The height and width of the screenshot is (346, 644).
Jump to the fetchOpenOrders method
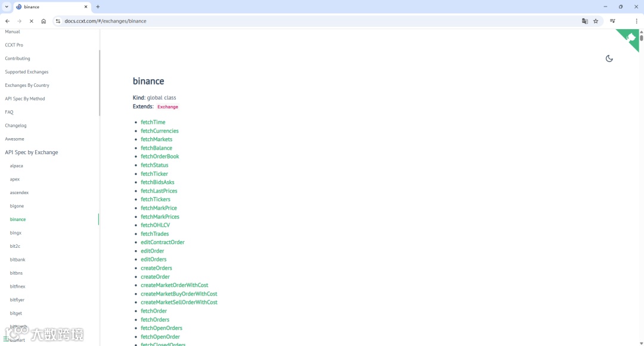point(162,328)
